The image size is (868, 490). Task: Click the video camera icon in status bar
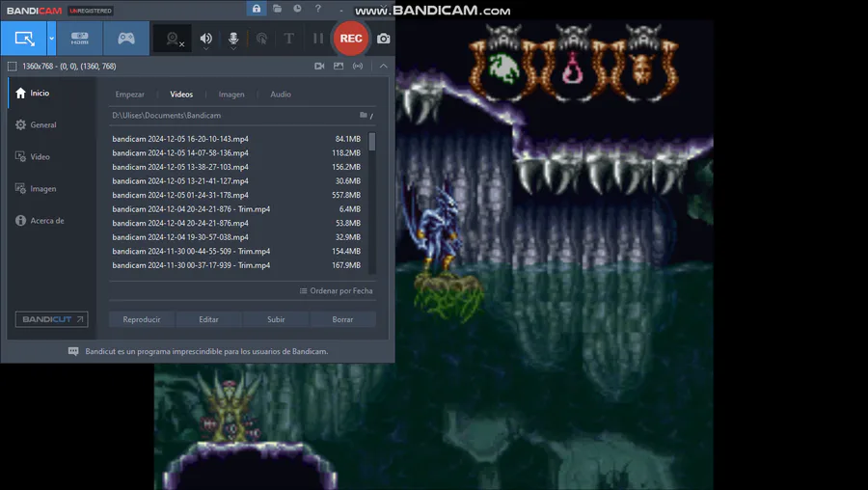(319, 66)
